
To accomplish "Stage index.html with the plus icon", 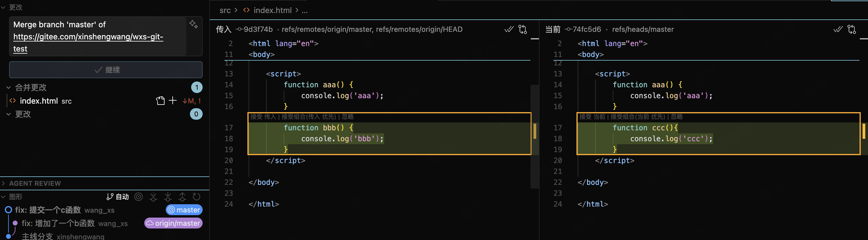I will click(x=172, y=101).
